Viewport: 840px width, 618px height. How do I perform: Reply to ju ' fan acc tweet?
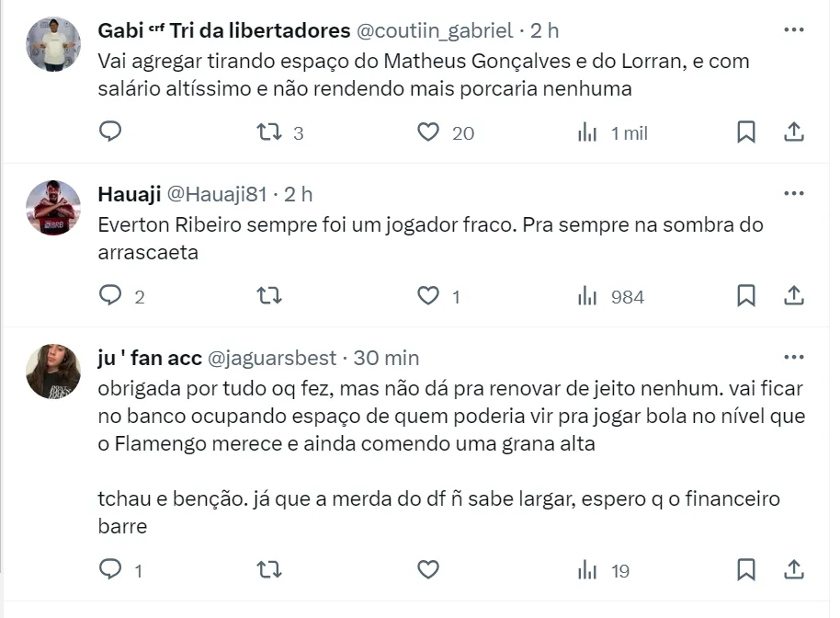click(x=110, y=570)
